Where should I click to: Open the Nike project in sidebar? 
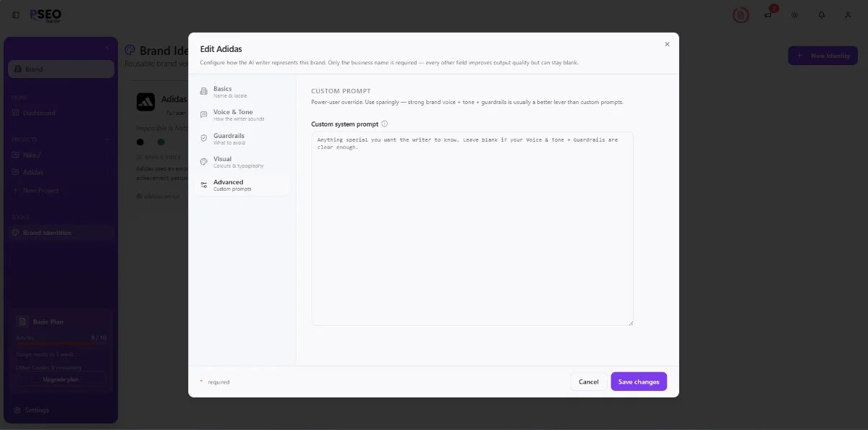(61, 154)
